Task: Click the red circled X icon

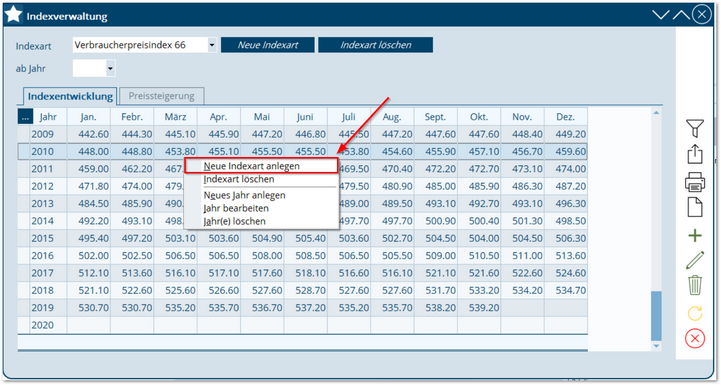Action: coord(695,339)
